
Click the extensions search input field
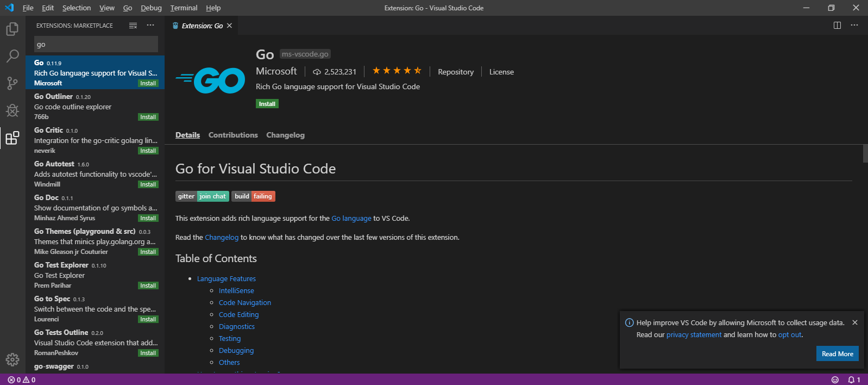(x=96, y=44)
